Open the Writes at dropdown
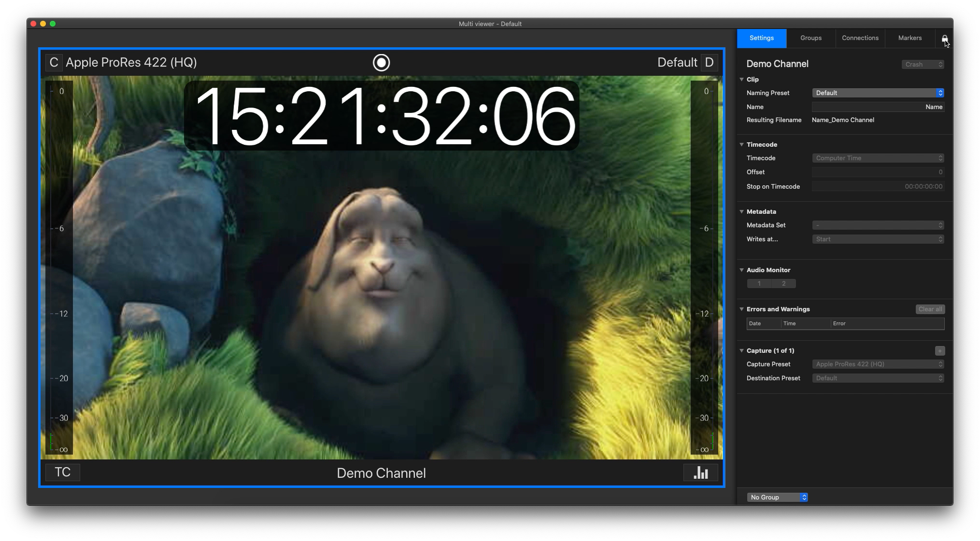The height and width of the screenshot is (541, 980). [878, 239]
